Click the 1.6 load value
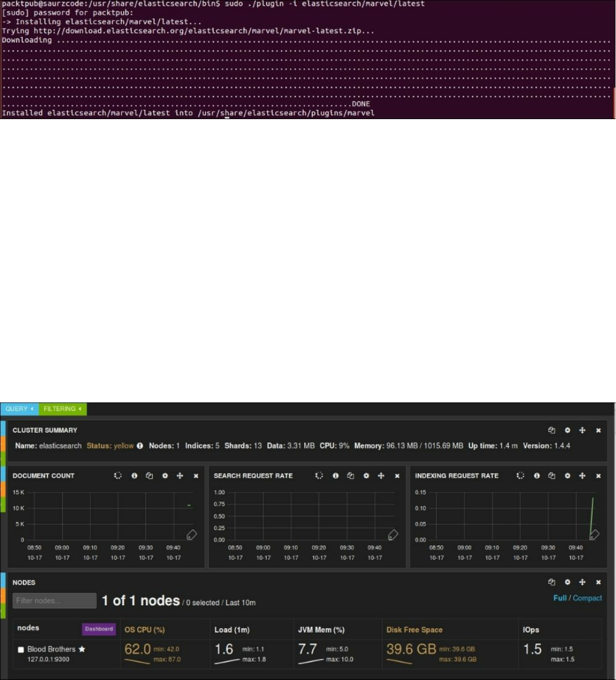This screenshot has height=680, width=616. 224,649
